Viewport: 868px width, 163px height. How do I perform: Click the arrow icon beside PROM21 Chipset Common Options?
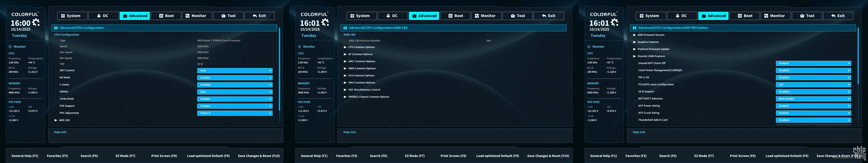point(345,97)
